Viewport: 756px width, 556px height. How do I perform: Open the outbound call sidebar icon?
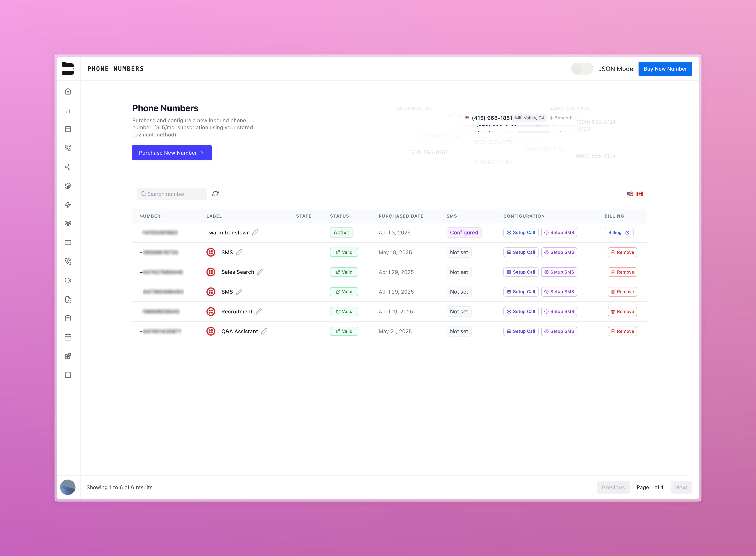point(68,148)
